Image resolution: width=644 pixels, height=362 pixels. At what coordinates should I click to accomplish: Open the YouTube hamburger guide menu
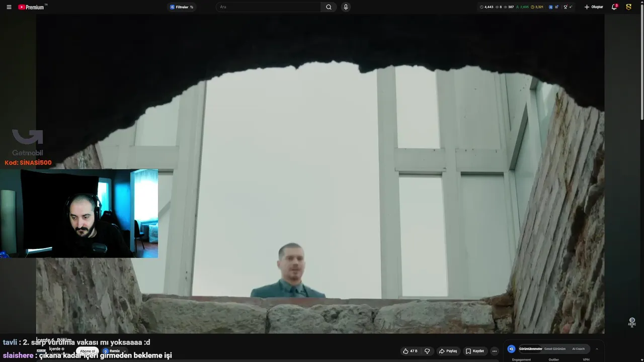(9, 7)
